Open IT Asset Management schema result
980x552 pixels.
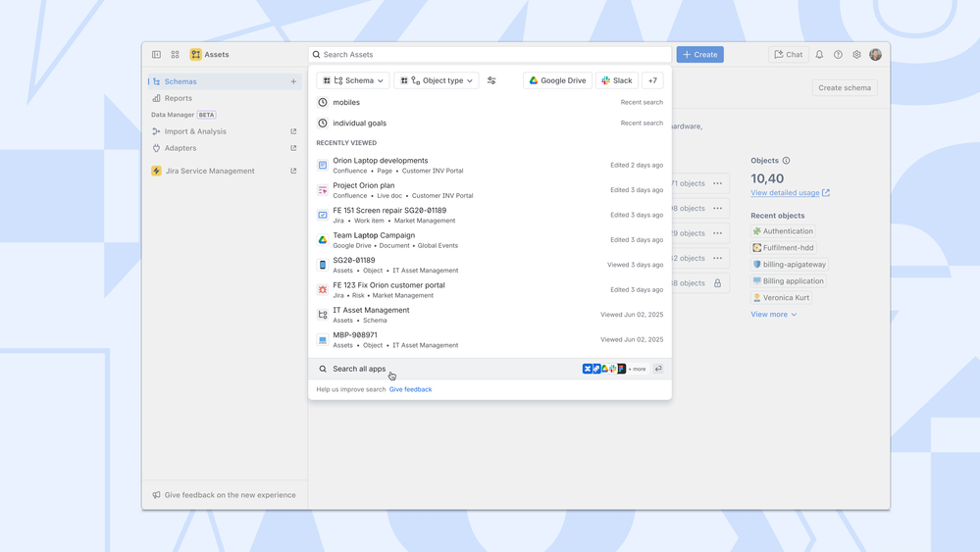[490, 315]
